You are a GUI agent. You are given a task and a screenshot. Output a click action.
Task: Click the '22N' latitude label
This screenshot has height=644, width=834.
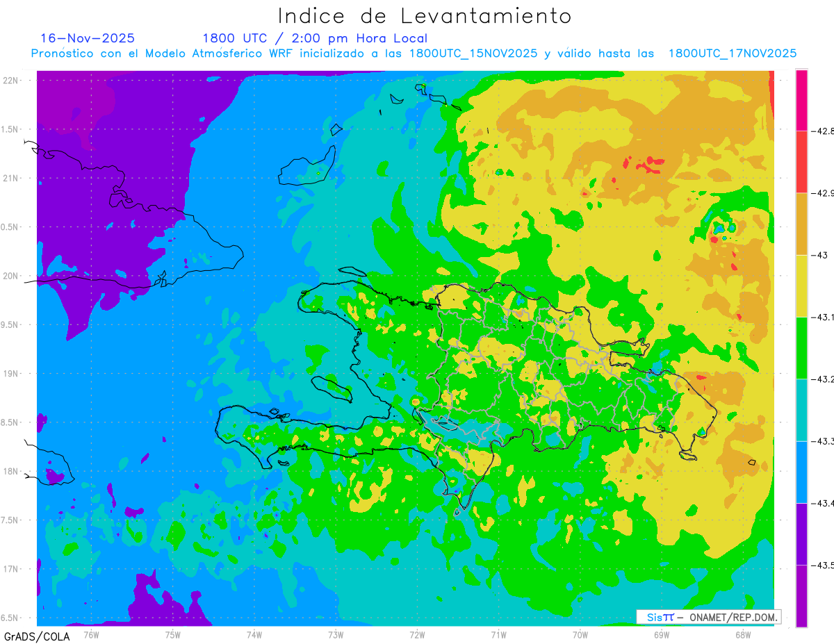(11, 80)
